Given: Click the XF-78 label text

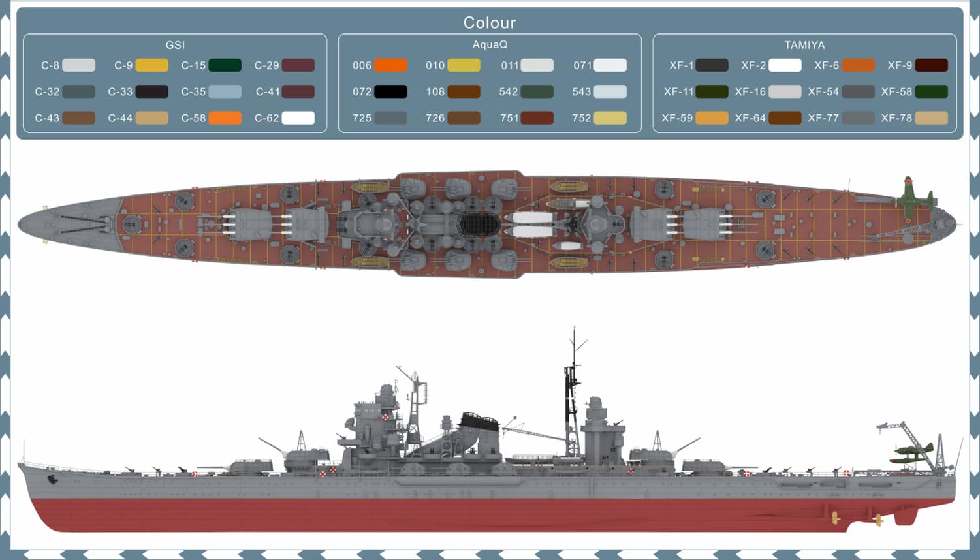Looking at the screenshot, I should click(x=896, y=118).
